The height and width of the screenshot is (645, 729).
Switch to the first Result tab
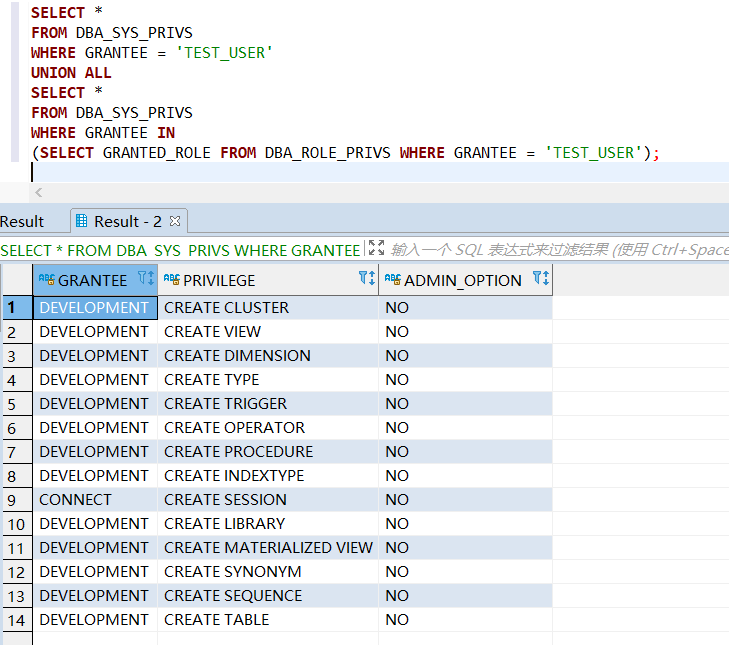tap(22, 221)
